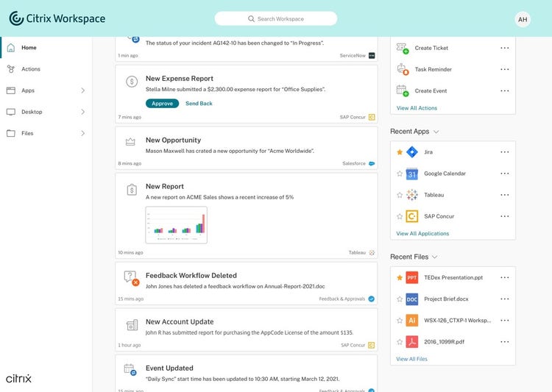Open the SAP Concur app icon

tap(412, 216)
